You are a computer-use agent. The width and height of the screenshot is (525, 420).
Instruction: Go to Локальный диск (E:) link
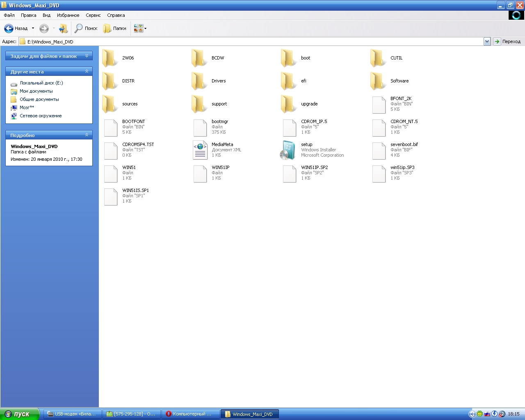tap(41, 83)
